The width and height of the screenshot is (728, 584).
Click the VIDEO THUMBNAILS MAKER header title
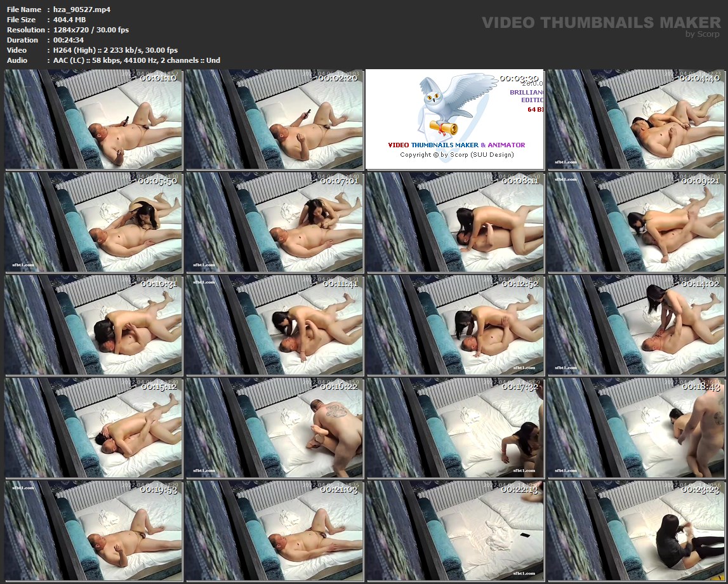pos(601,23)
